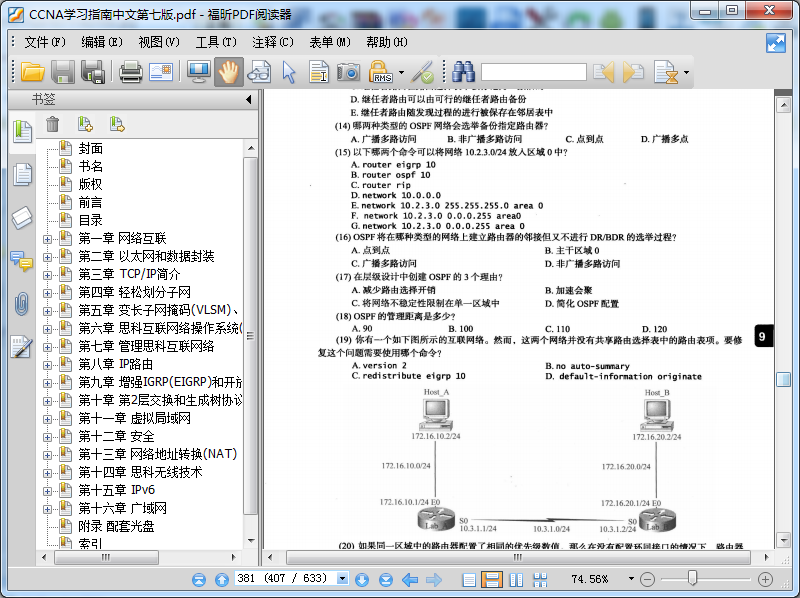Open the 文件(F) menu
The width and height of the screenshot is (800, 598).
coord(45,42)
